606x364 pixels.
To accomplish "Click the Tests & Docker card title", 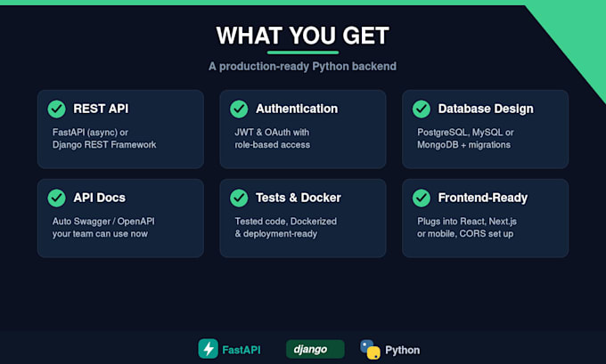I will point(299,198).
